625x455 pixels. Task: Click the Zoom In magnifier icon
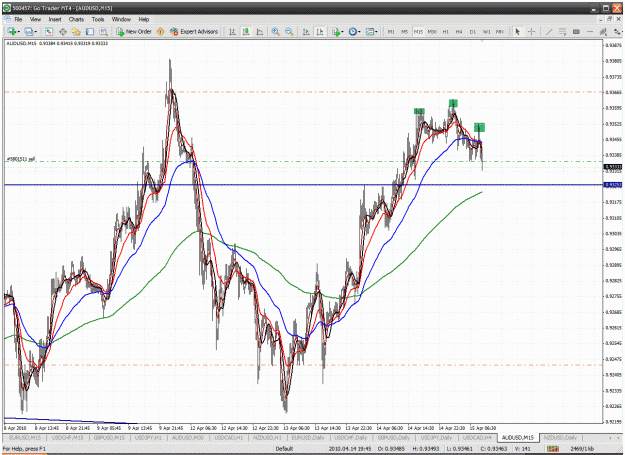(275, 31)
